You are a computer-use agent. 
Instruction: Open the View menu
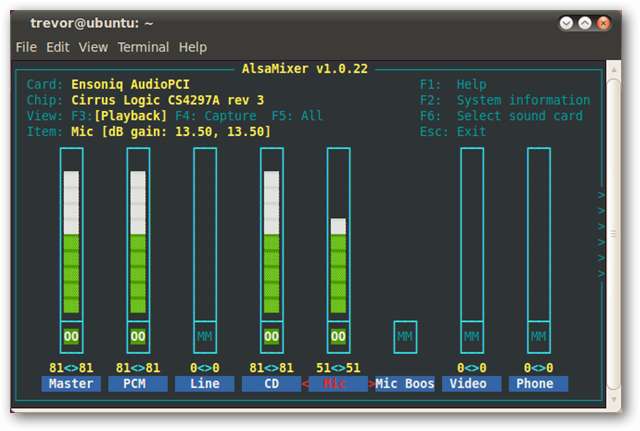pos(93,47)
